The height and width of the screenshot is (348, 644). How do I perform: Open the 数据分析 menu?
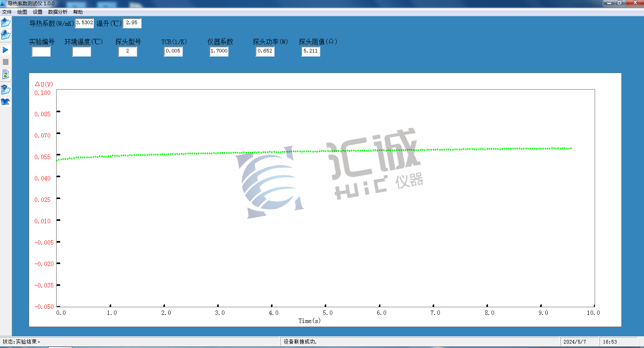point(58,12)
